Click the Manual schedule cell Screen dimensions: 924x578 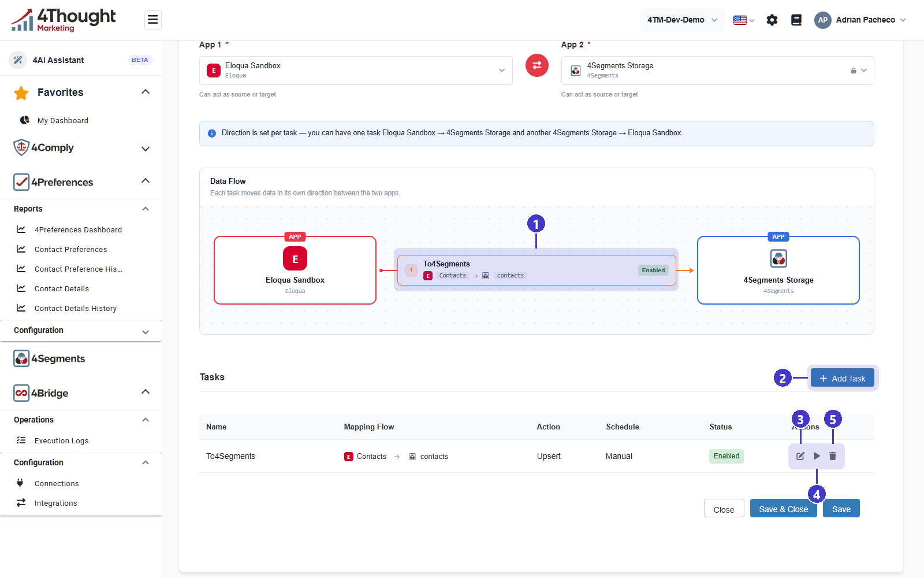[619, 456]
